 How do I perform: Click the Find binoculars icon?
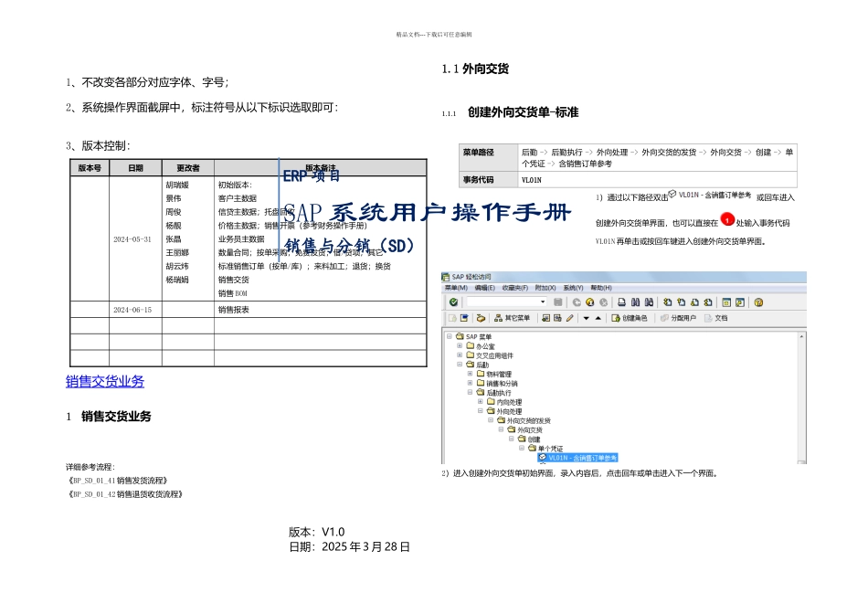tap(636, 302)
